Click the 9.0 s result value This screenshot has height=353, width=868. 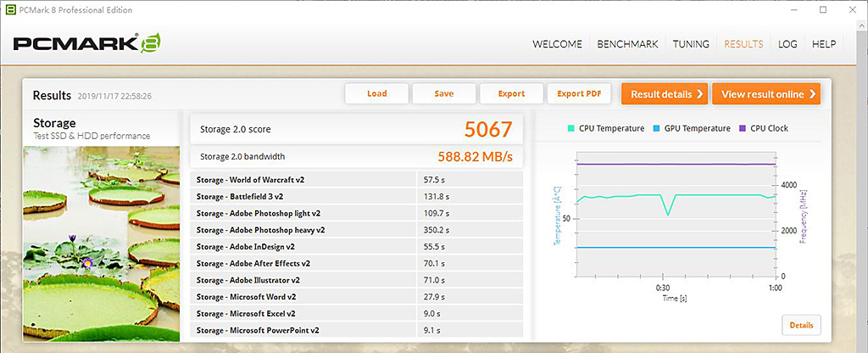coord(431,314)
